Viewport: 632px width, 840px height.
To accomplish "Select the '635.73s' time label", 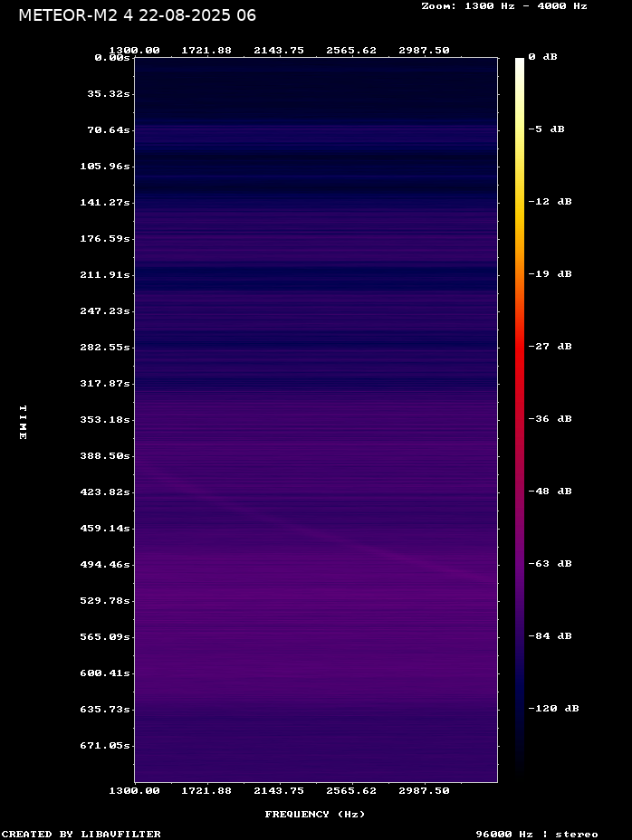I will (x=105, y=710).
